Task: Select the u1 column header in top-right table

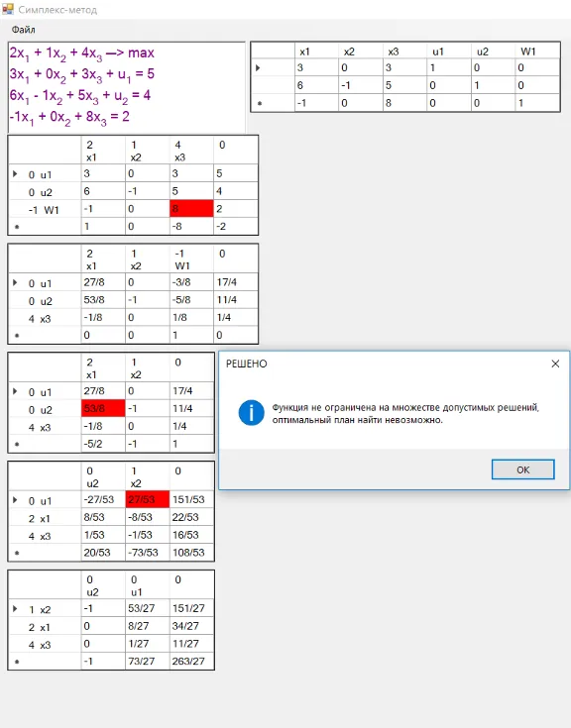Action: (x=449, y=52)
